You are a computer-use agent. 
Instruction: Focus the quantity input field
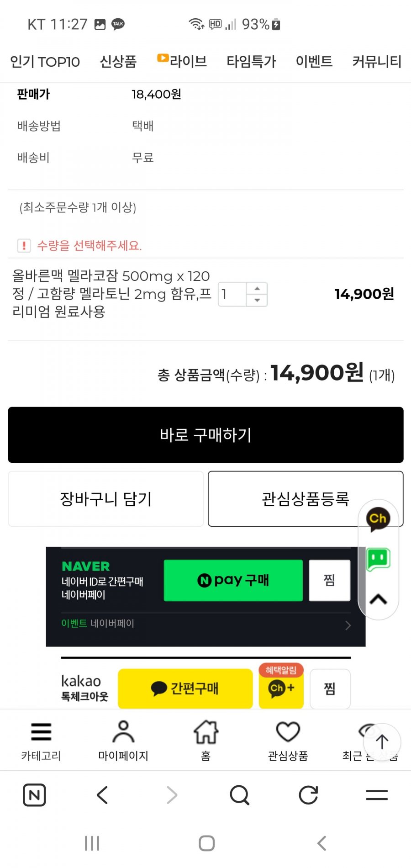pos(232,294)
